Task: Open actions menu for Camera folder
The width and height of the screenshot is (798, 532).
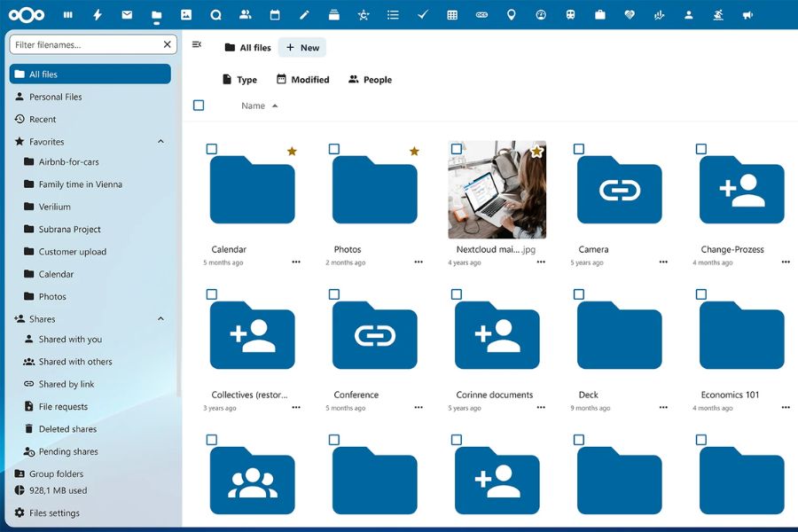Action: point(663,262)
